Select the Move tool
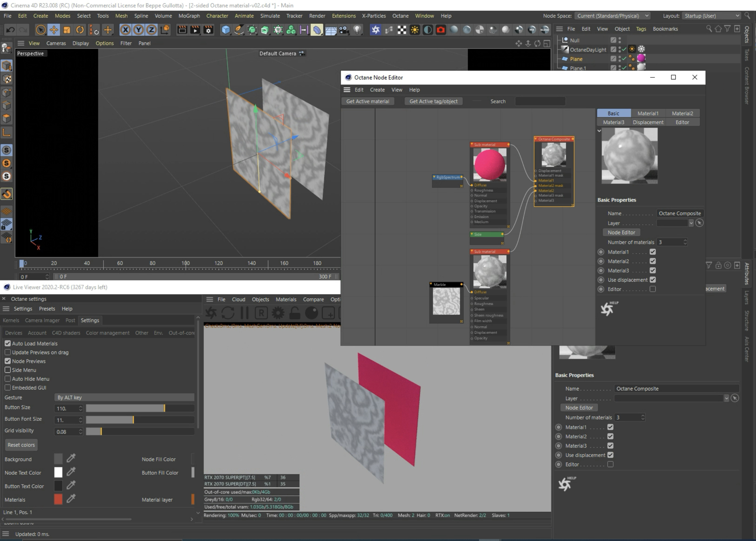 pos(54,30)
